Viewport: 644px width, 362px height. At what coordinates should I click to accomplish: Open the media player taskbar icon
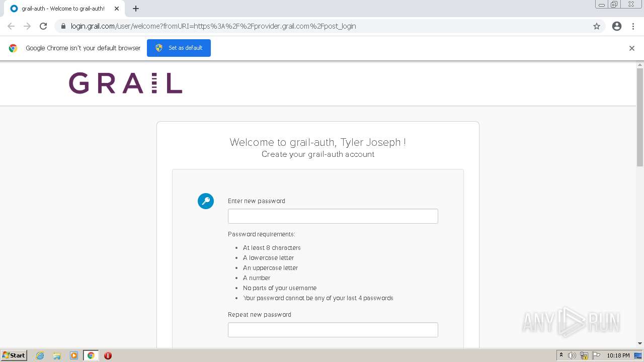74,355
